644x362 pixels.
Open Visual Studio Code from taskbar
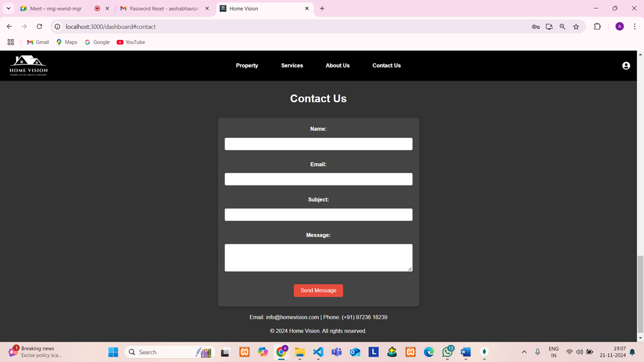318,352
